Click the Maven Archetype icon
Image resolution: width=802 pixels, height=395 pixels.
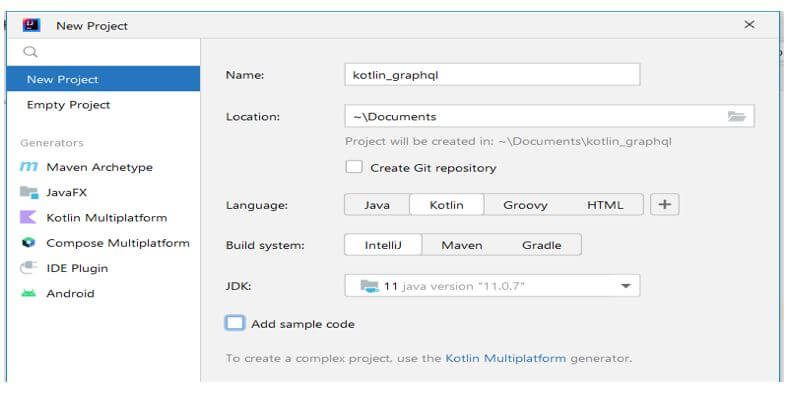coord(29,167)
